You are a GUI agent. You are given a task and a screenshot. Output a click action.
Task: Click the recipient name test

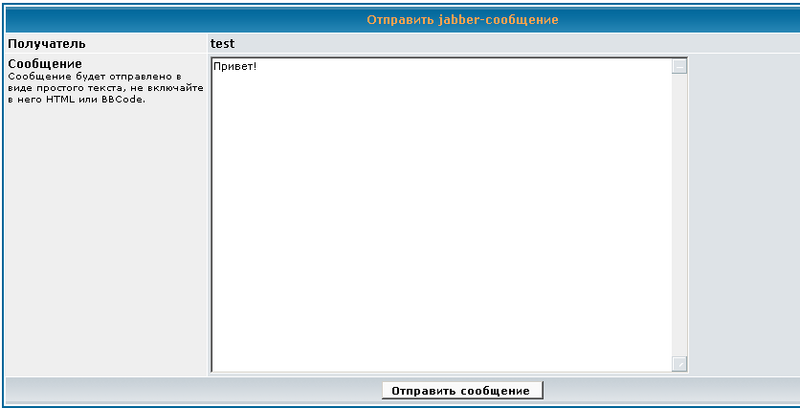[x=222, y=44]
